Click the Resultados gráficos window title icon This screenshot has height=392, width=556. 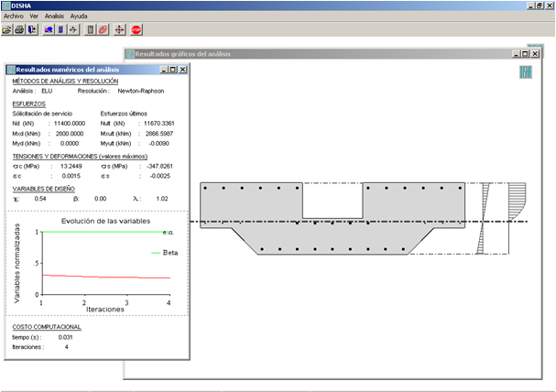click(130, 54)
